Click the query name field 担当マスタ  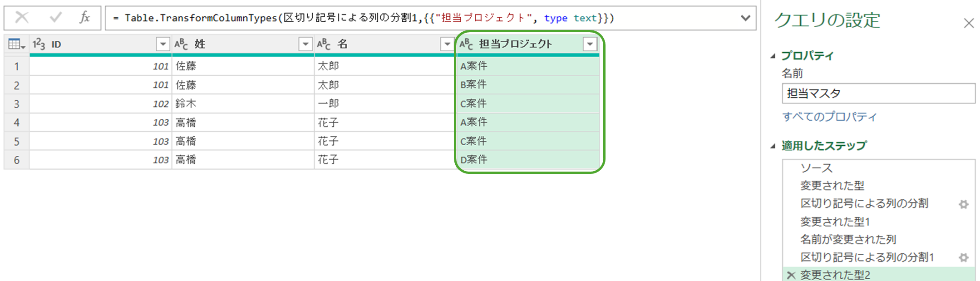878,94
